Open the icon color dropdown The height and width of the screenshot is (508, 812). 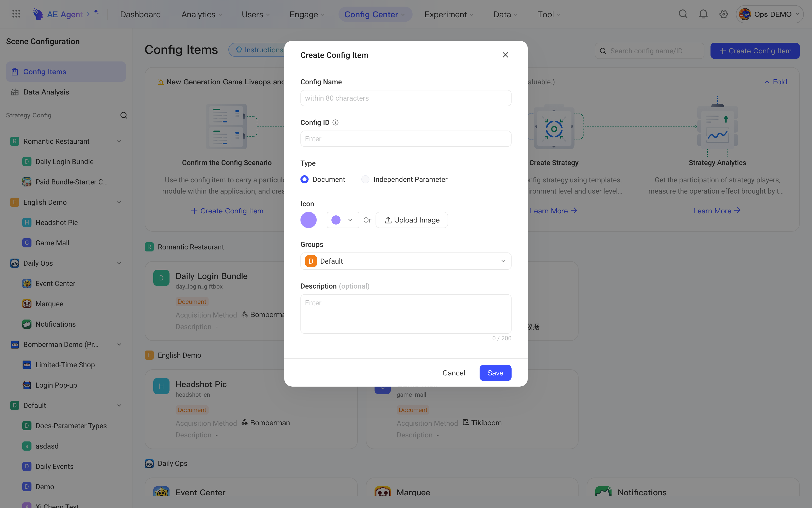(x=343, y=220)
